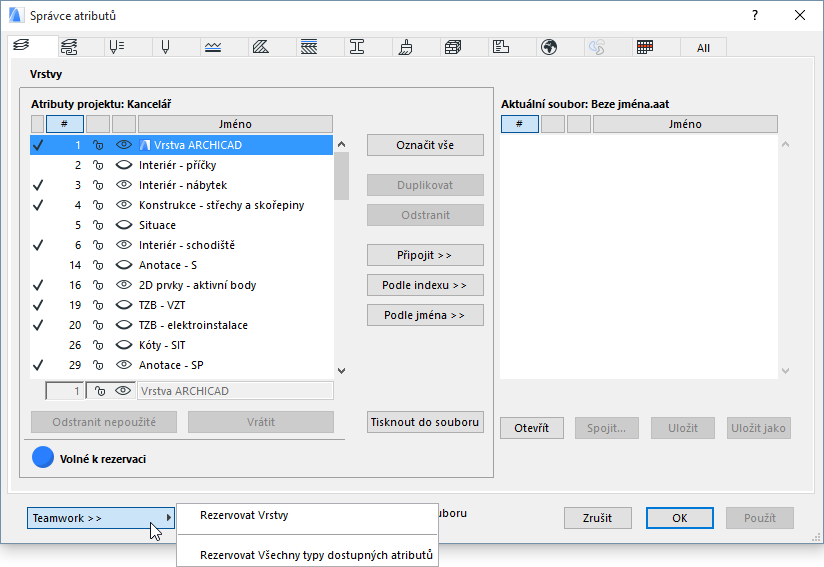Sort current file list by # column

(x=520, y=124)
